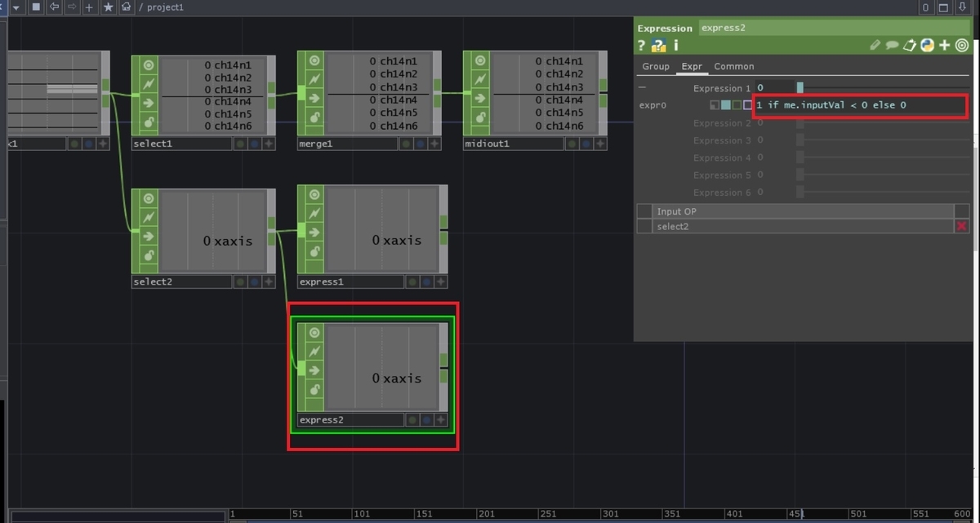
Task: Select purple bind mode square for expr0
Action: click(x=747, y=105)
